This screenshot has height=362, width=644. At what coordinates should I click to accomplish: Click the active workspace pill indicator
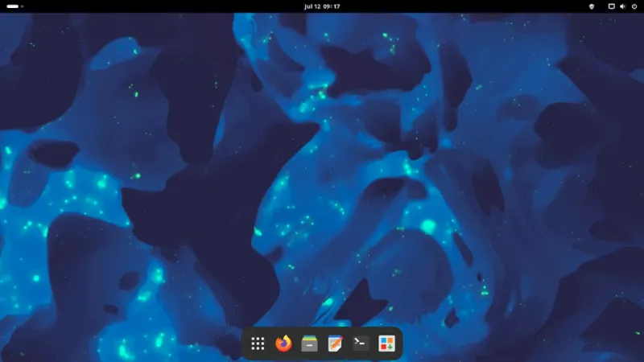coord(12,6)
